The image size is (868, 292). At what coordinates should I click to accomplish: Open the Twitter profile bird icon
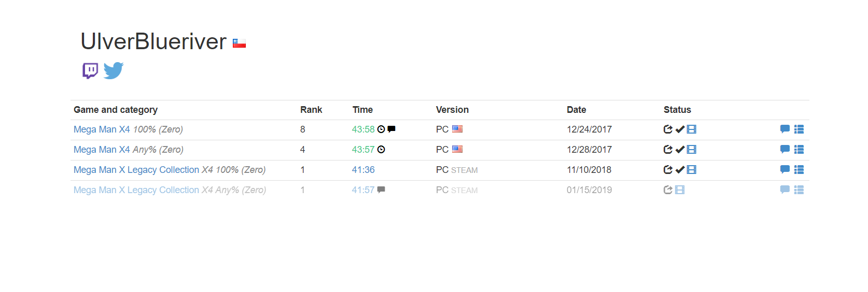click(114, 70)
